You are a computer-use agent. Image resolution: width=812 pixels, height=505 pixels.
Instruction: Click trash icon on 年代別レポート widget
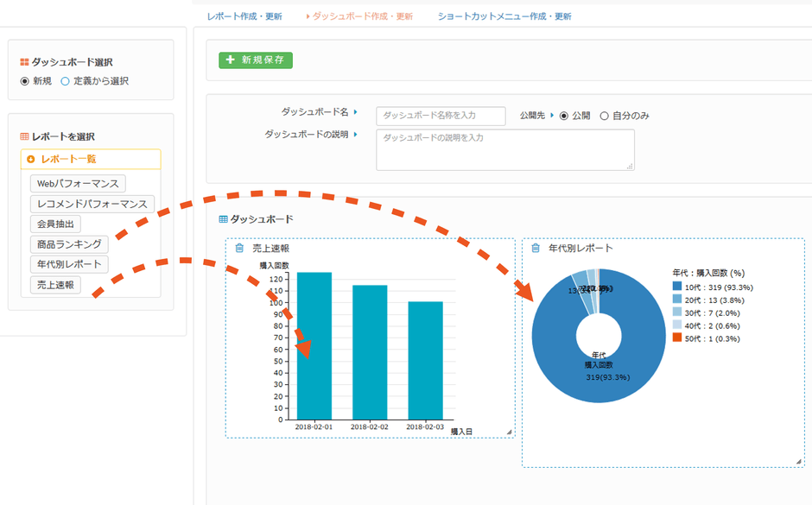click(536, 249)
